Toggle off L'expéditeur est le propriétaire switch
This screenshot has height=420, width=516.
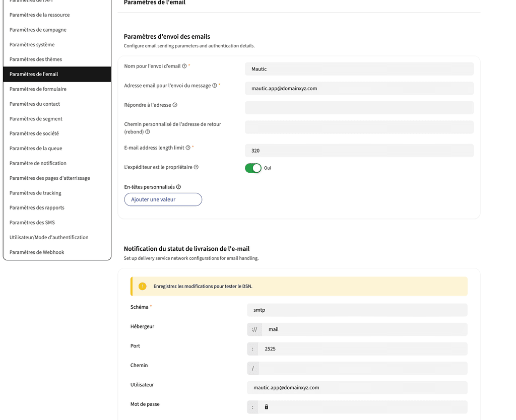click(253, 168)
